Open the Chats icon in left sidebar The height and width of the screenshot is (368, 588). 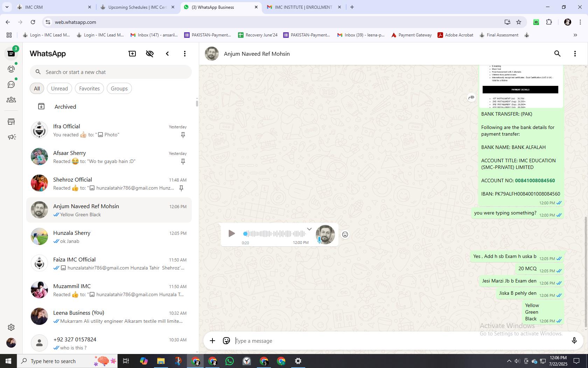(x=11, y=54)
